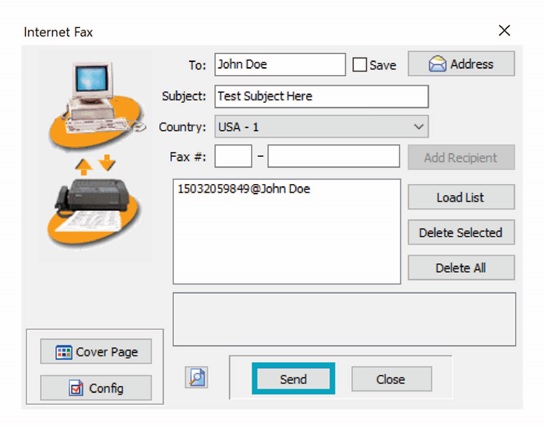Select recipient 15032059849@John Doe in list
Screen dimensions: 544x428
(x=244, y=189)
